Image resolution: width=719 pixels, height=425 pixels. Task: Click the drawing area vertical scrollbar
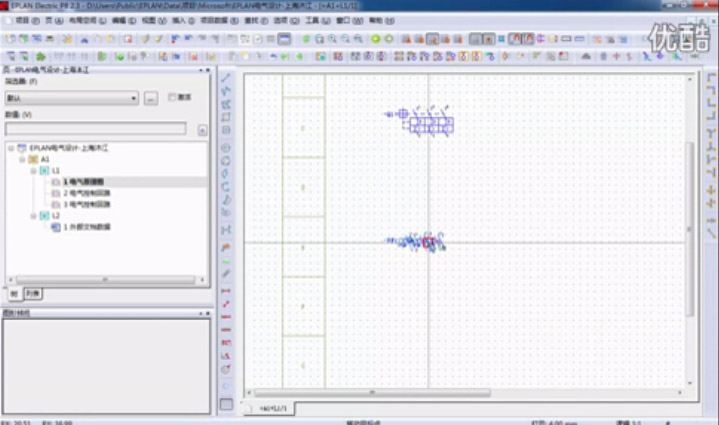(689, 229)
